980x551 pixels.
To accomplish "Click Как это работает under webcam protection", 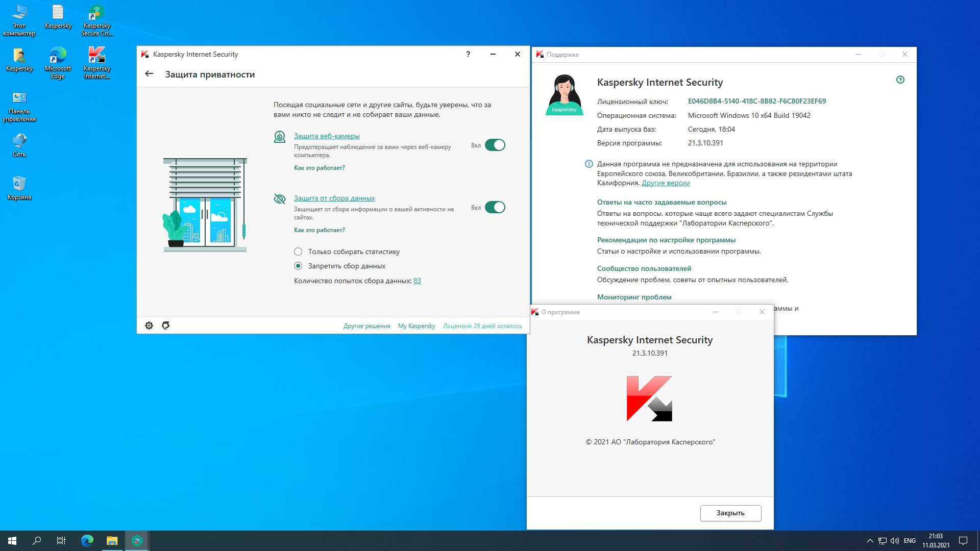I will 320,168.
